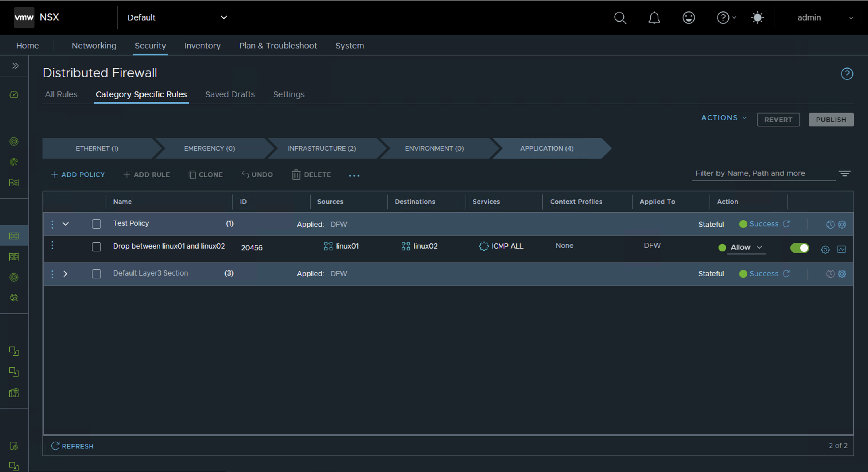Viewport: 868px width, 472px height.
Task: Expand the left sidebar navigation
Action: tap(15, 66)
